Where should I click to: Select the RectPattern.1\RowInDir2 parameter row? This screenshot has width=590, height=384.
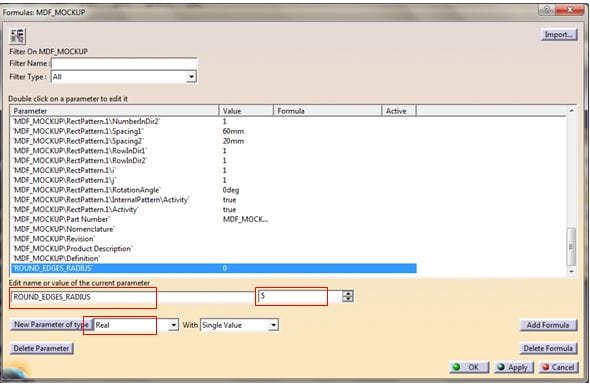213,161
